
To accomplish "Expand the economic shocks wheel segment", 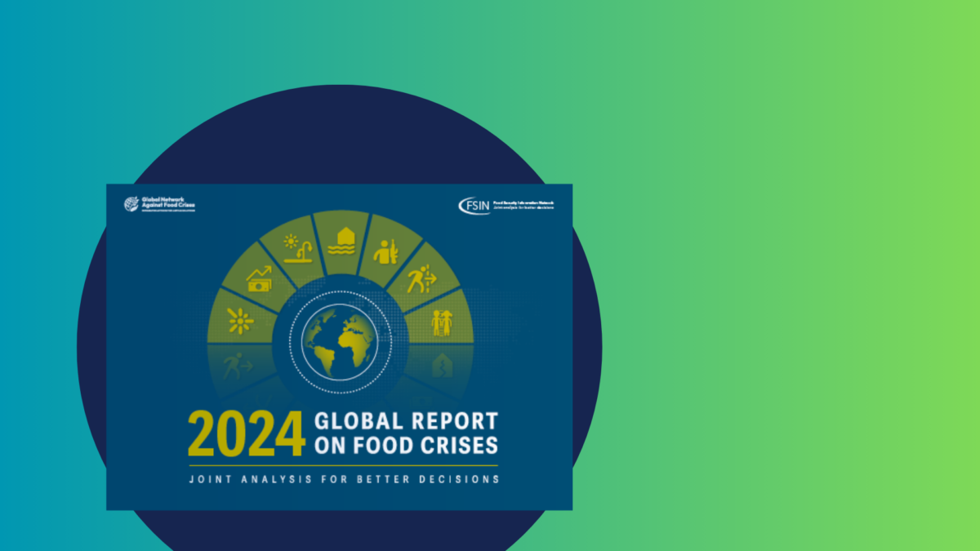I will tap(259, 278).
